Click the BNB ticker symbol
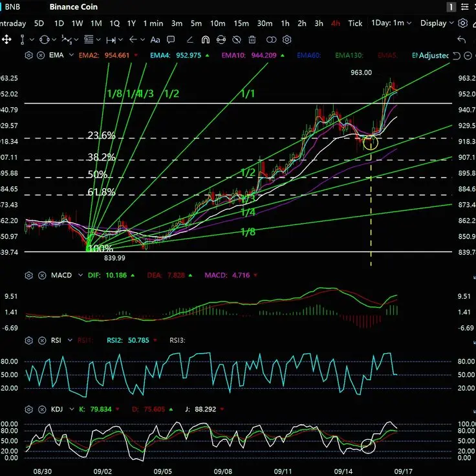This screenshot has height=476, width=476. click(12, 6)
